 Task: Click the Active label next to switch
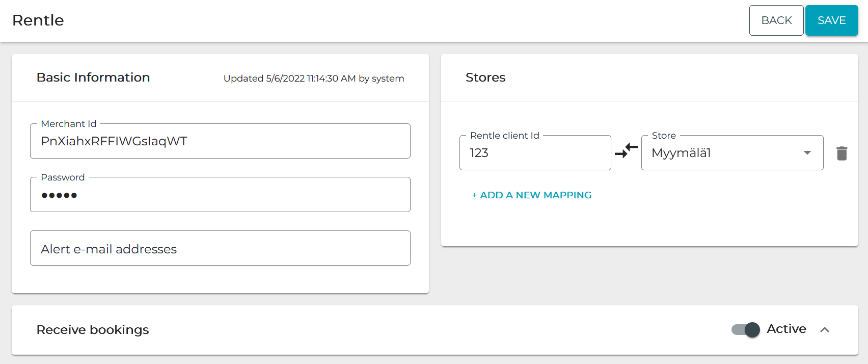coord(786,329)
